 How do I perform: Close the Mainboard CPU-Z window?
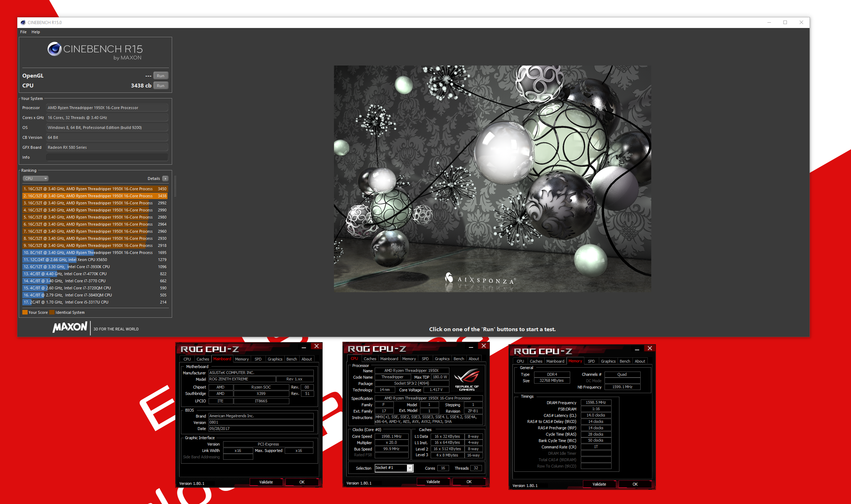pos(317,346)
